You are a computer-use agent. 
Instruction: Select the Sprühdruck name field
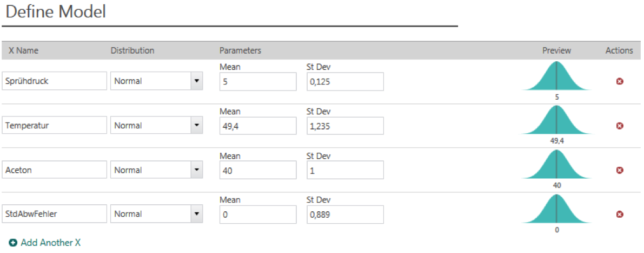[x=54, y=81]
